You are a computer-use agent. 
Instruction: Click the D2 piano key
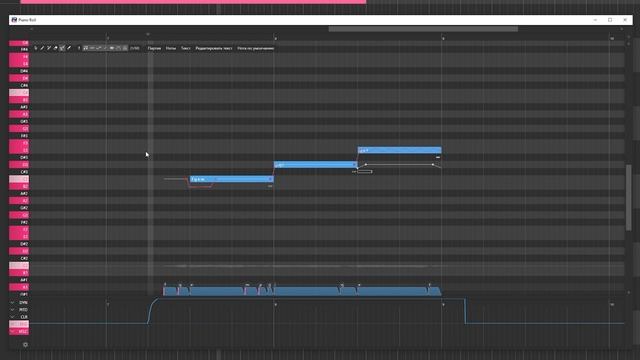coord(19,251)
